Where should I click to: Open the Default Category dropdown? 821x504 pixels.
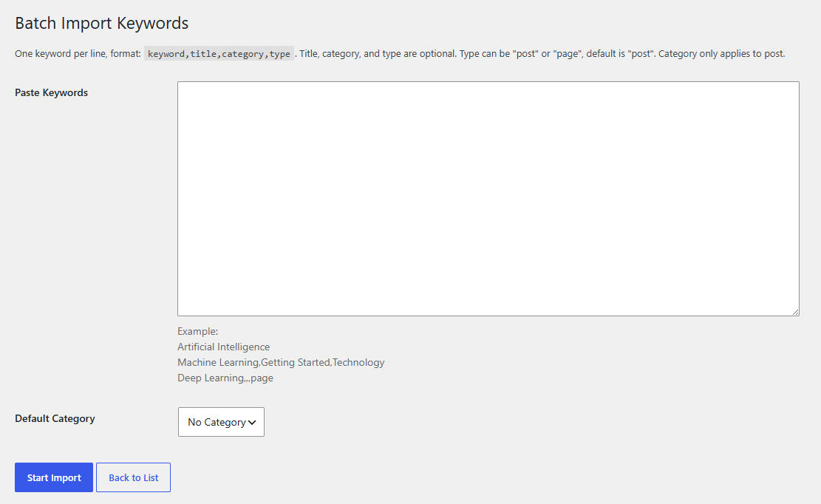coord(221,422)
